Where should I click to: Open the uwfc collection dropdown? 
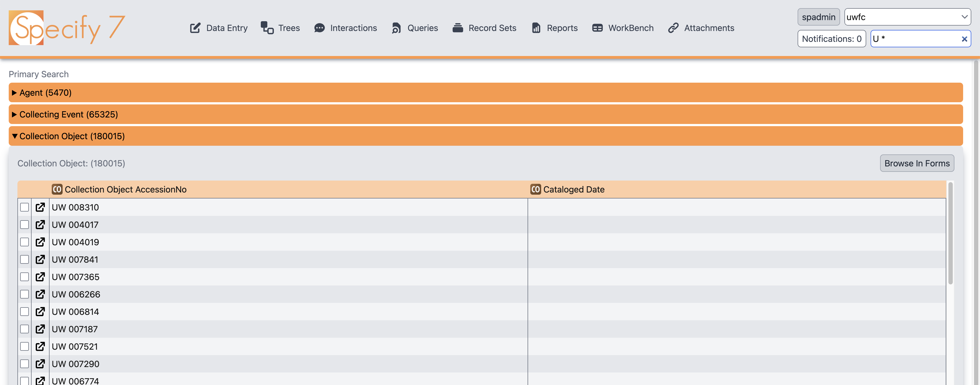coord(907,17)
